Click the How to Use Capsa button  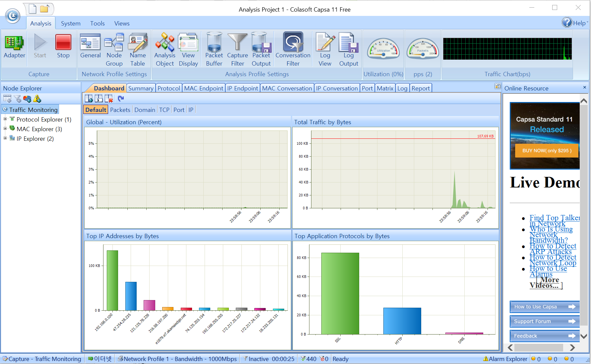[545, 307]
